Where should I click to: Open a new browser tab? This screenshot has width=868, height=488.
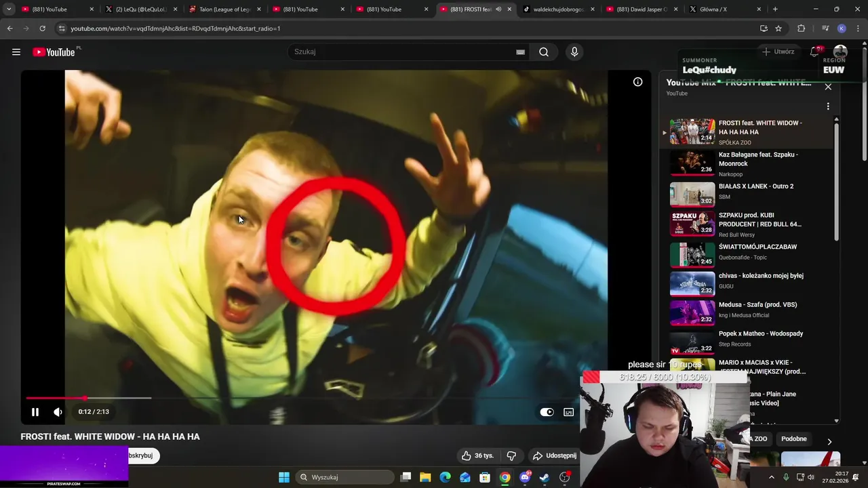click(x=775, y=9)
